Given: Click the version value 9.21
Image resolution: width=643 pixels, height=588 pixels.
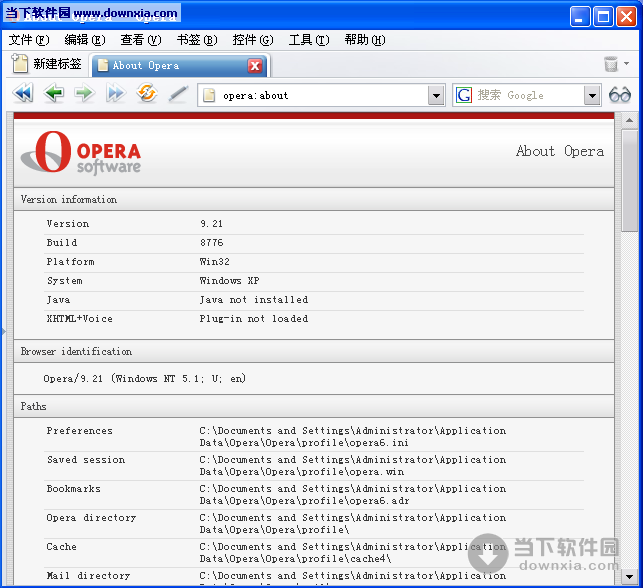Looking at the screenshot, I should [x=212, y=224].
